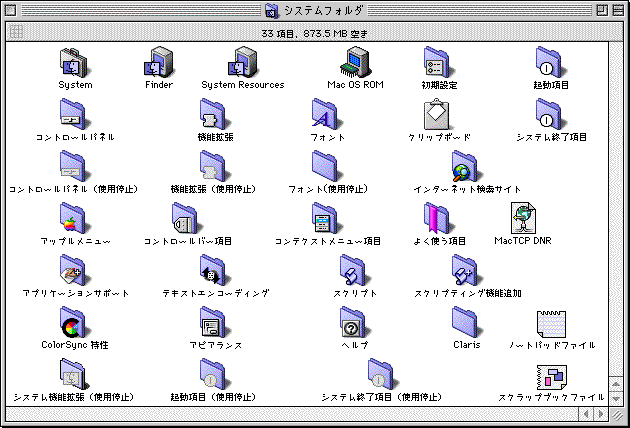Select the 起動項目 folder icon
This screenshot has width=630, height=428.
point(551,63)
